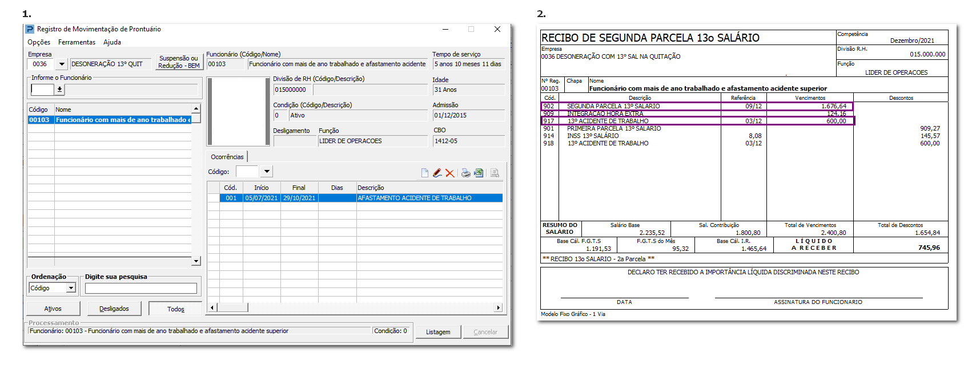Screen dimensions: 980x369
Task: Click the Ativos filter button
Action: [x=53, y=309]
